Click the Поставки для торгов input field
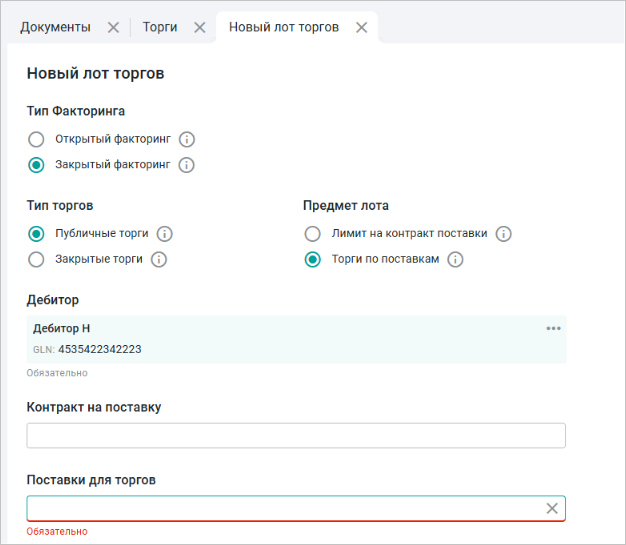The height and width of the screenshot is (545, 626). tap(280, 508)
